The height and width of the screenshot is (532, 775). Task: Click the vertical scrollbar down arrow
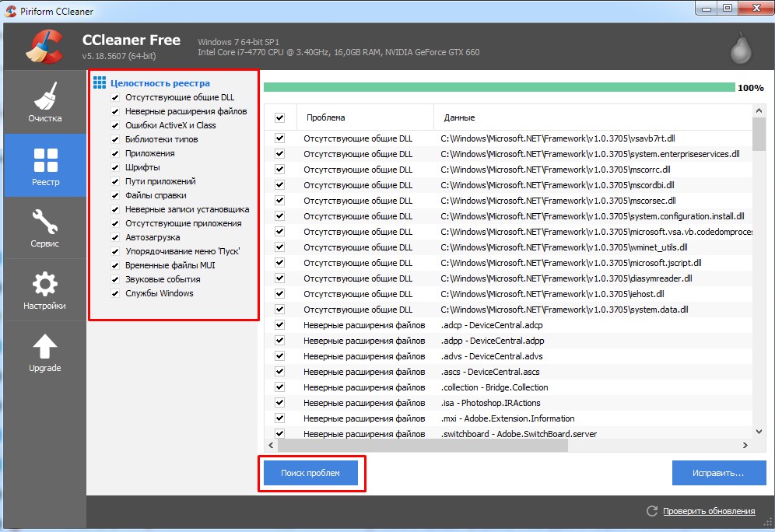tap(759, 432)
